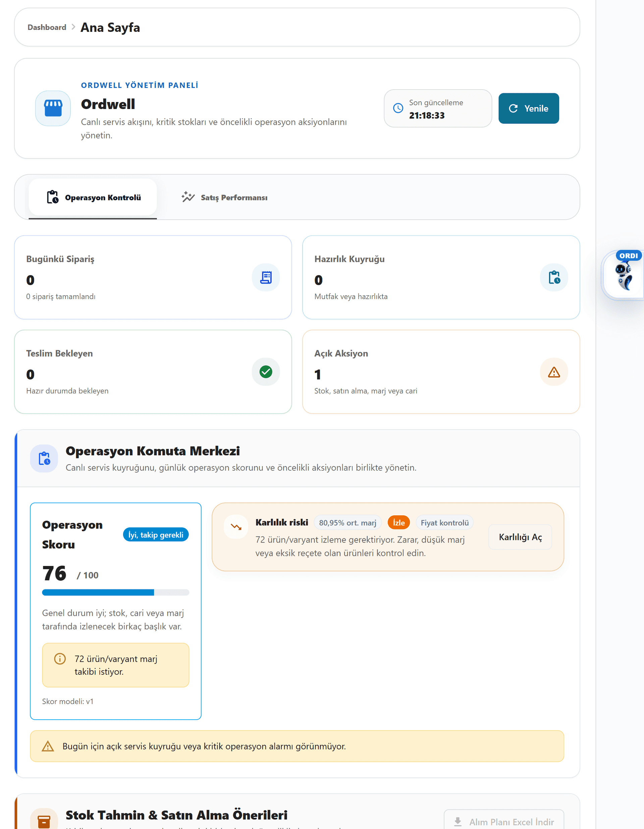This screenshot has width=644, height=829.
Task: Click the 80,95% ort. marj tag
Action: pos(347,523)
